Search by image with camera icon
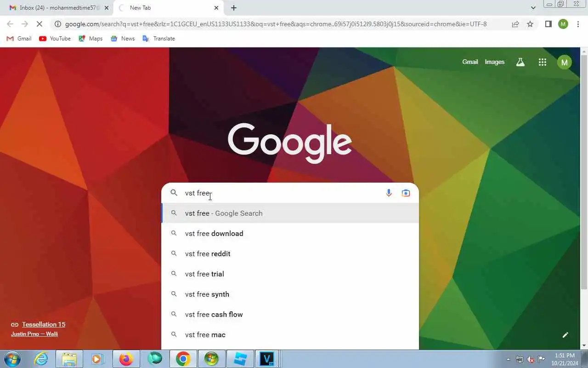Viewport: 588px width, 368px height. pyautogui.click(x=406, y=193)
